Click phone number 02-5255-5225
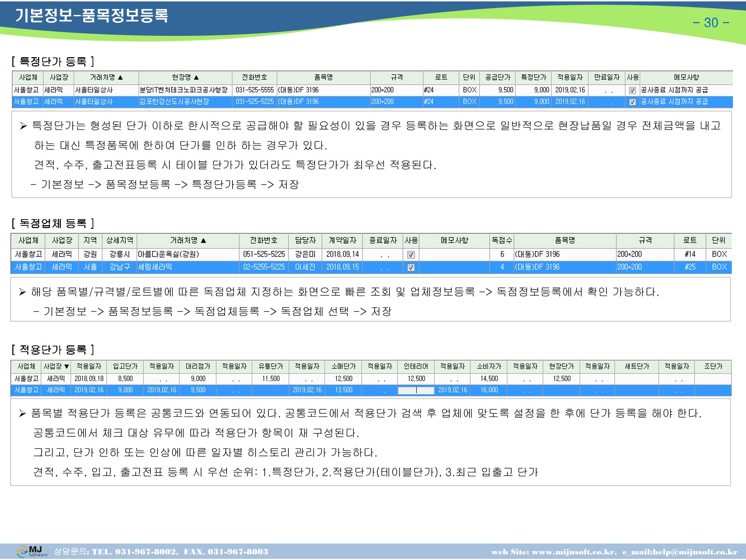Viewport: 746px width, 560px height. coord(264,267)
